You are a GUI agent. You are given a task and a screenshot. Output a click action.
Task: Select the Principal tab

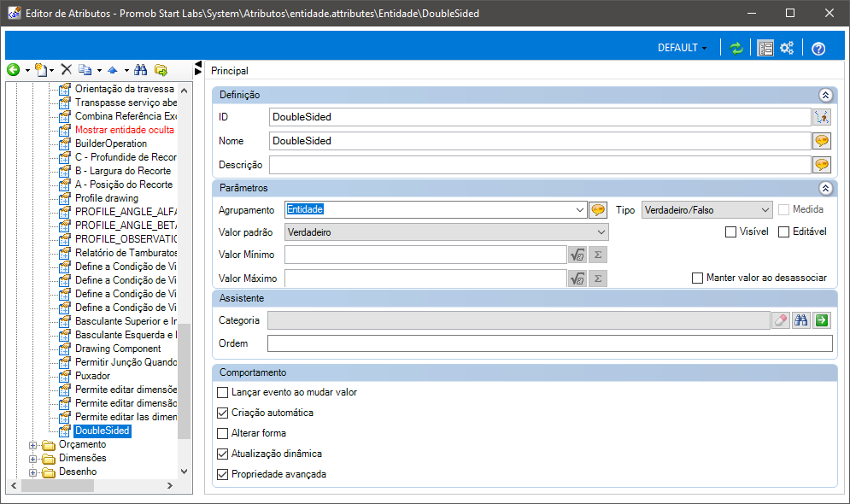coord(230,71)
